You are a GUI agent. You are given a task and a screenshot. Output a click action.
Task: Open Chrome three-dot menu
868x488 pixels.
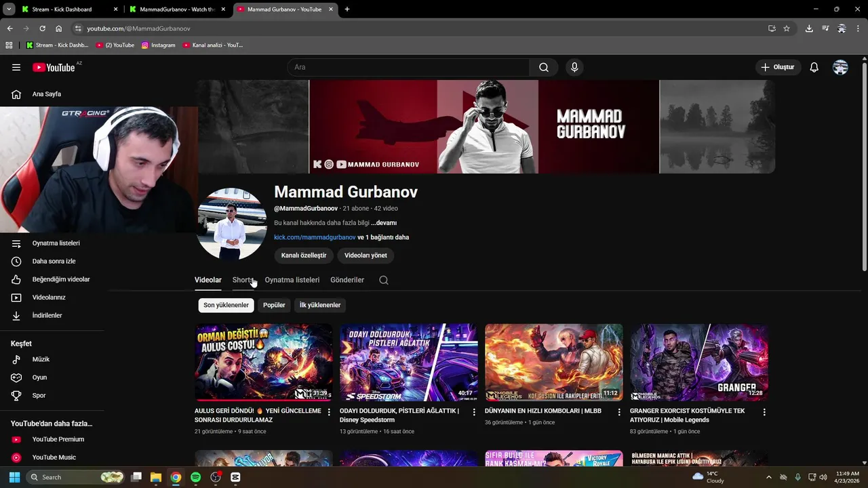[x=858, y=28]
